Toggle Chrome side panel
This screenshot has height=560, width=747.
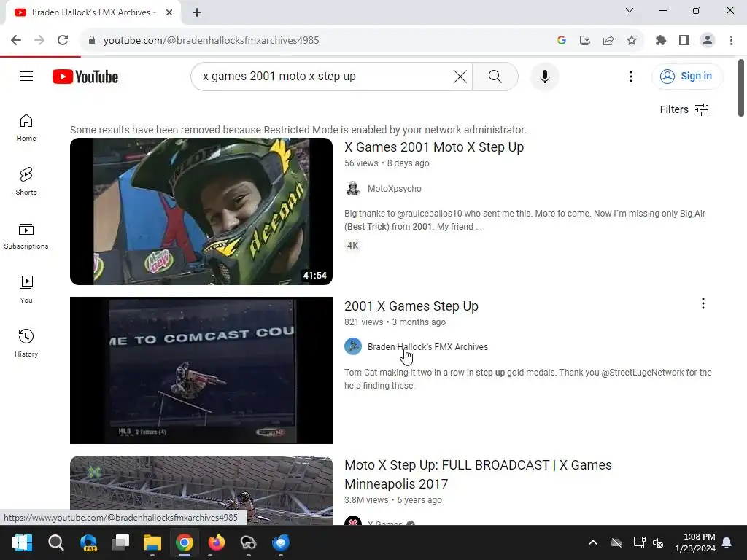click(x=684, y=41)
